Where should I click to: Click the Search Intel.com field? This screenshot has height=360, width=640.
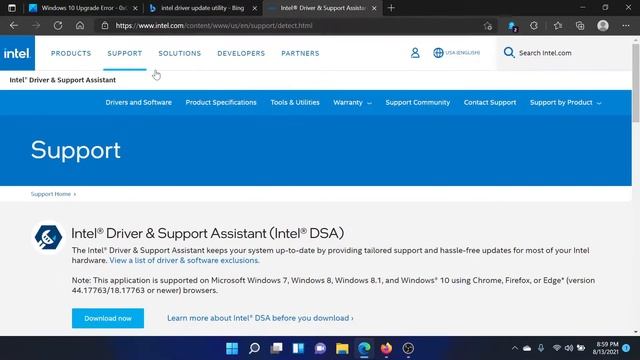pos(563,53)
